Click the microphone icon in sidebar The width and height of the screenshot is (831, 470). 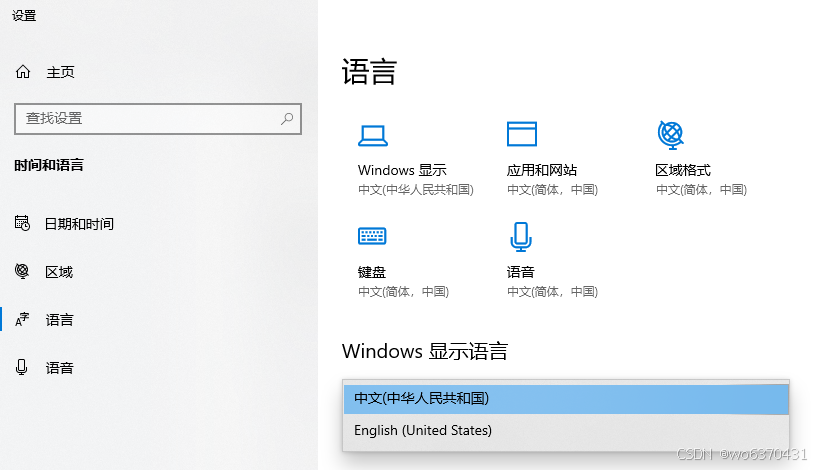click(x=22, y=367)
